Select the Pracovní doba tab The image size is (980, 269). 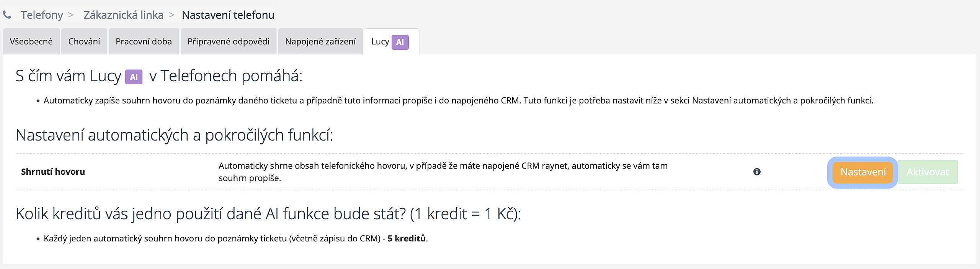(x=144, y=41)
